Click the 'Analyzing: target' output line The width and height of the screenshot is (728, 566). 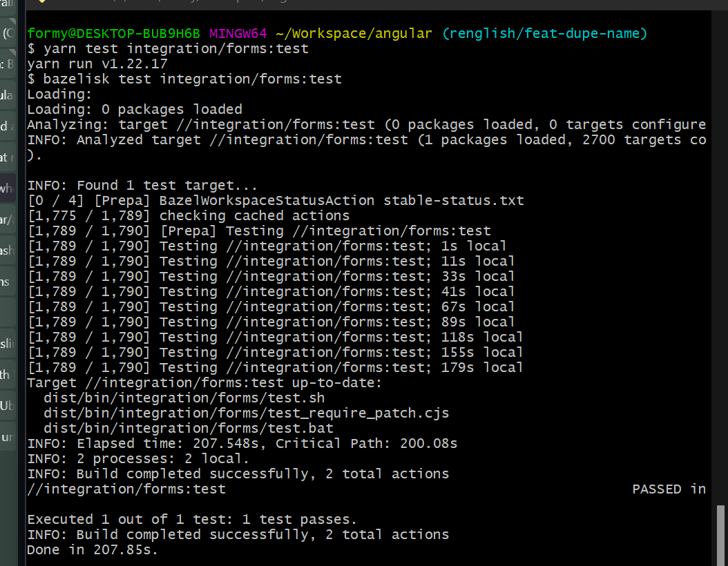(x=366, y=125)
